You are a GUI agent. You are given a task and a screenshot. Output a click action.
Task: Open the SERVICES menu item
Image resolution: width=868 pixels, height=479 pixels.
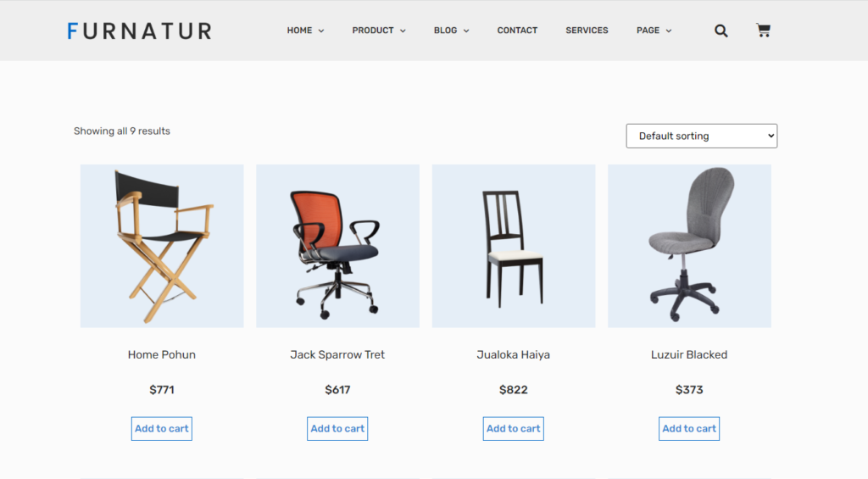click(587, 31)
